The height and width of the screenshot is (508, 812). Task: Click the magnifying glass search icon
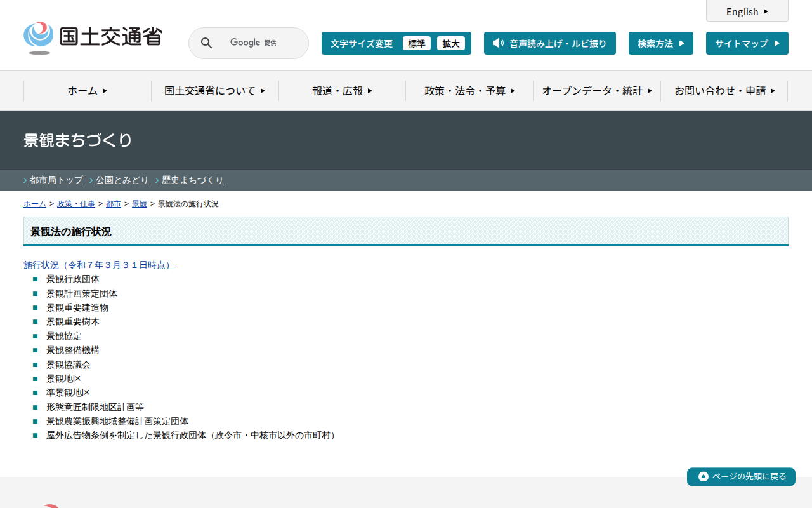tap(206, 43)
